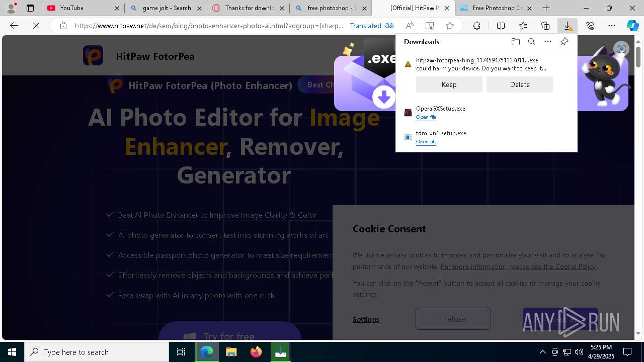This screenshot has width=644, height=362.
Task: Stop loading the page
Action: 36,26
